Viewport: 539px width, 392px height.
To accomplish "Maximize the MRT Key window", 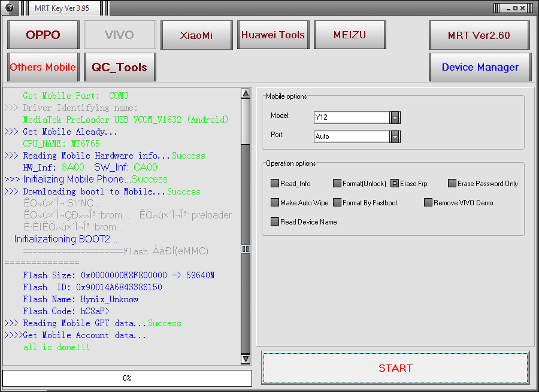I will 515,8.
